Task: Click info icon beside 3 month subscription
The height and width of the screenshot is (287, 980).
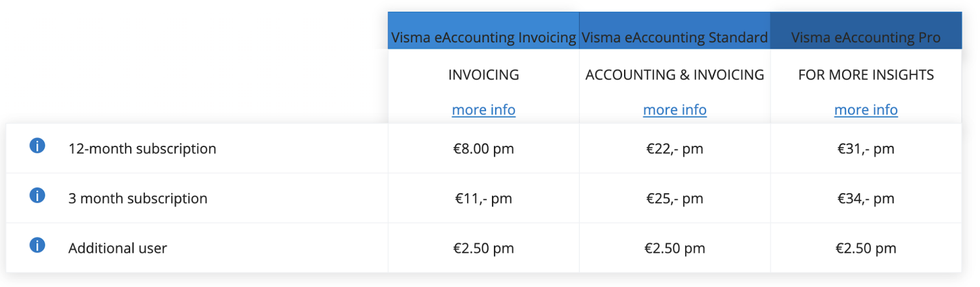Action: [37, 195]
